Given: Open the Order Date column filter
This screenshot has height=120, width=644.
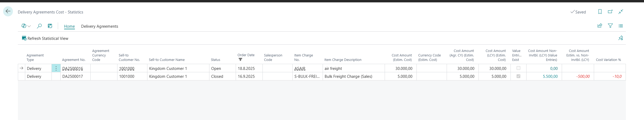Looking at the screenshot, I should click(240, 60).
